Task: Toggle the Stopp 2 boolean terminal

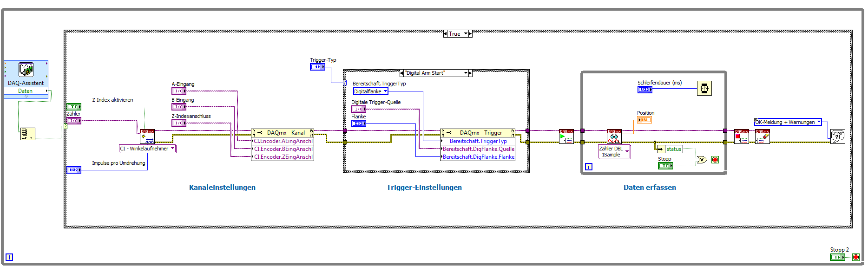Action: pyautogui.click(x=837, y=257)
